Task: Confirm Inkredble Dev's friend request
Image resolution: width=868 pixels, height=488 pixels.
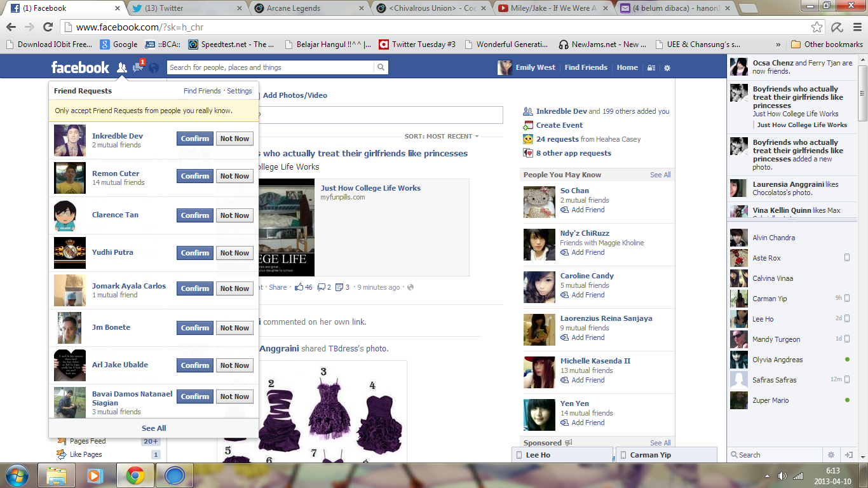Action: [195, 139]
